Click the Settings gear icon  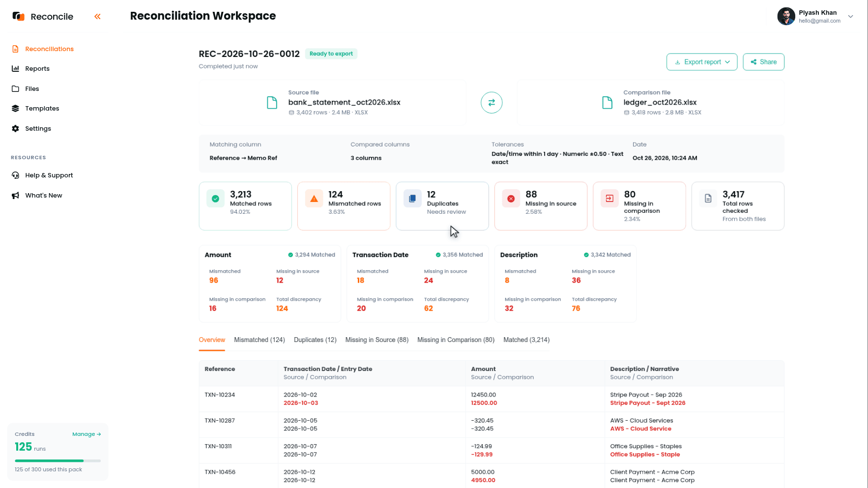pos(15,129)
